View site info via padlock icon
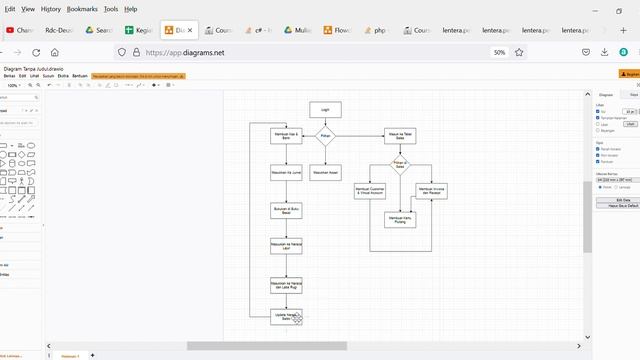Image resolution: width=640 pixels, height=360 pixels. click(136, 52)
